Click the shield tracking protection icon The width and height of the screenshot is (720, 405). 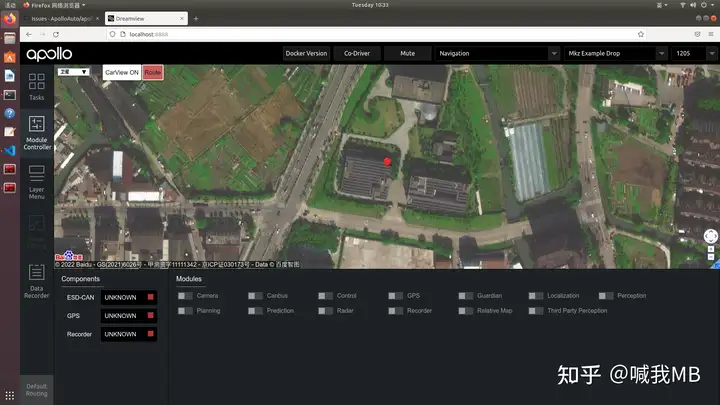[112, 34]
